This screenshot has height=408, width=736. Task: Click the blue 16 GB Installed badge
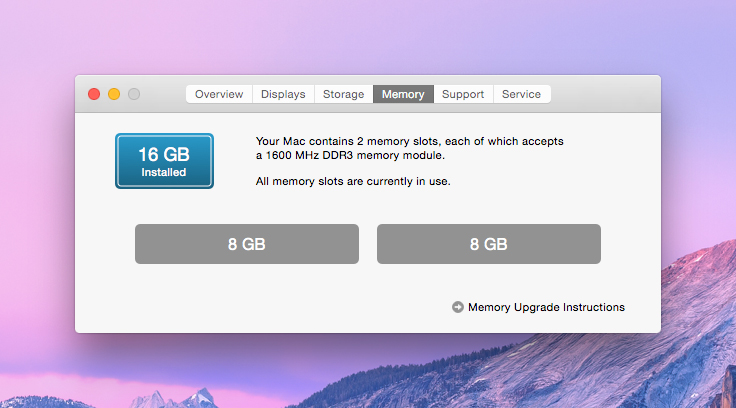pyautogui.click(x=164, y=161)
